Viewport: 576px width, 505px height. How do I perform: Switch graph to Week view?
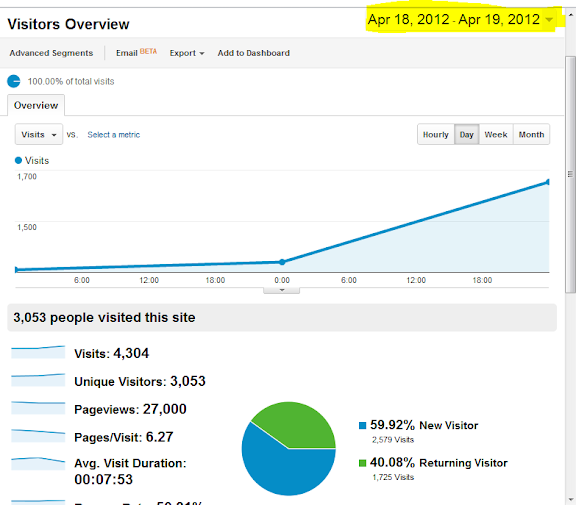[x=496, y=134]
